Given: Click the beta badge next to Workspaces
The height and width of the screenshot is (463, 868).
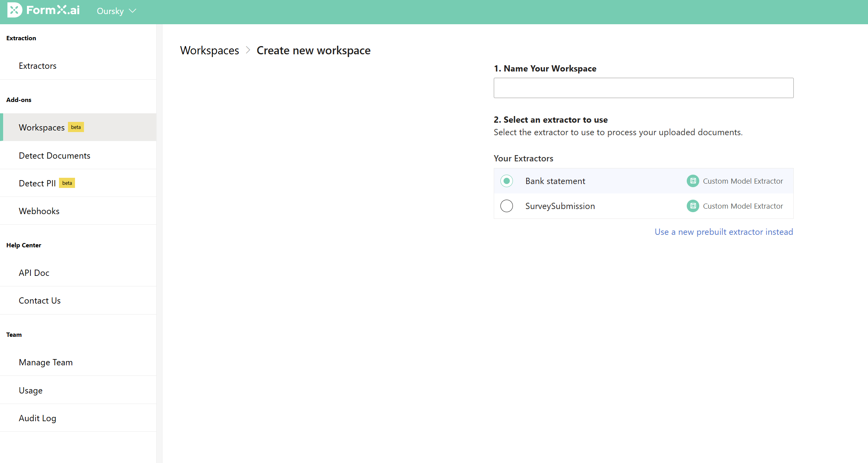Looking at the screenshot, I should 76,127.
